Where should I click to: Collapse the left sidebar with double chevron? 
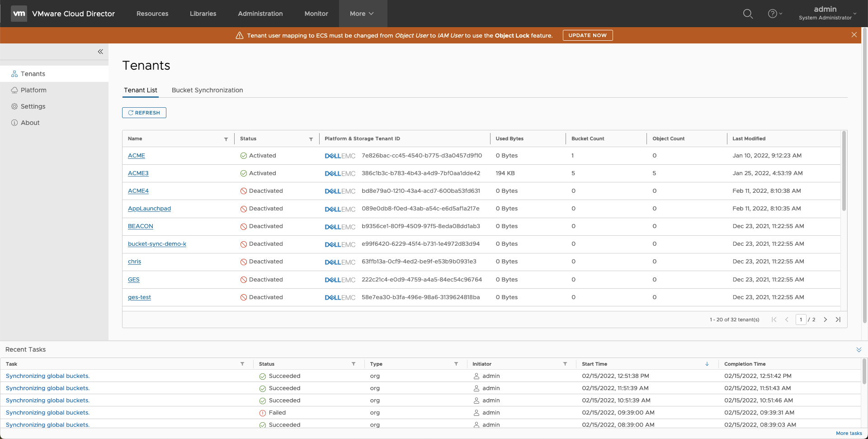[100, 52]
